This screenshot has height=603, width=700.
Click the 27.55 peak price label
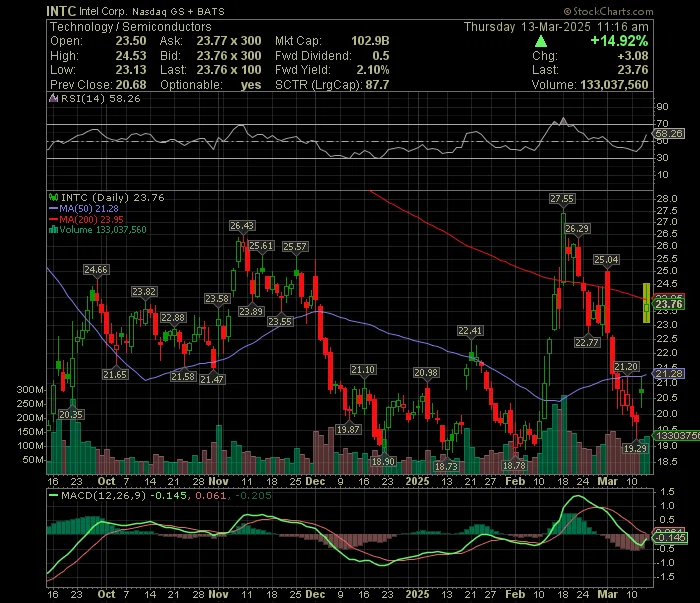(x=562, y=199)
